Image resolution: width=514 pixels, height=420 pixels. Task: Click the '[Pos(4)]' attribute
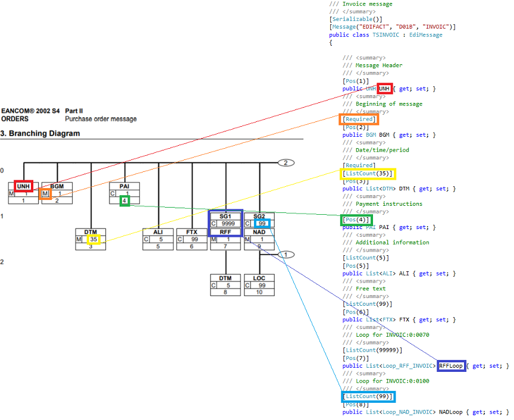click(356, 220)
